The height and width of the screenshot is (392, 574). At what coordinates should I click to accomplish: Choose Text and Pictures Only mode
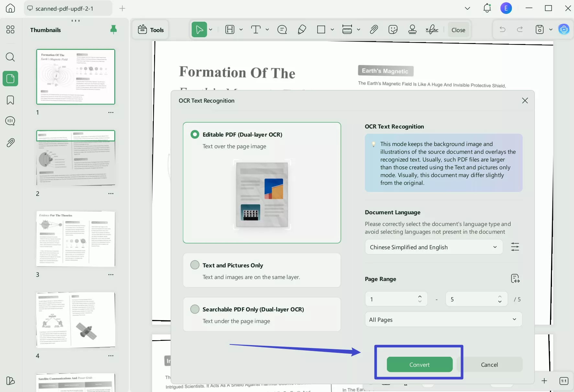tap(195, 265)
